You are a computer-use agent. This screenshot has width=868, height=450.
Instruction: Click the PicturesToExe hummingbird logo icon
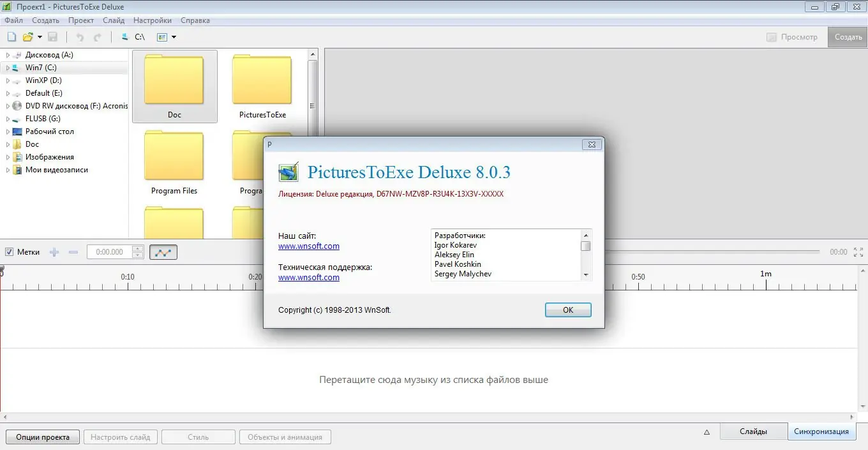point(288,172)
